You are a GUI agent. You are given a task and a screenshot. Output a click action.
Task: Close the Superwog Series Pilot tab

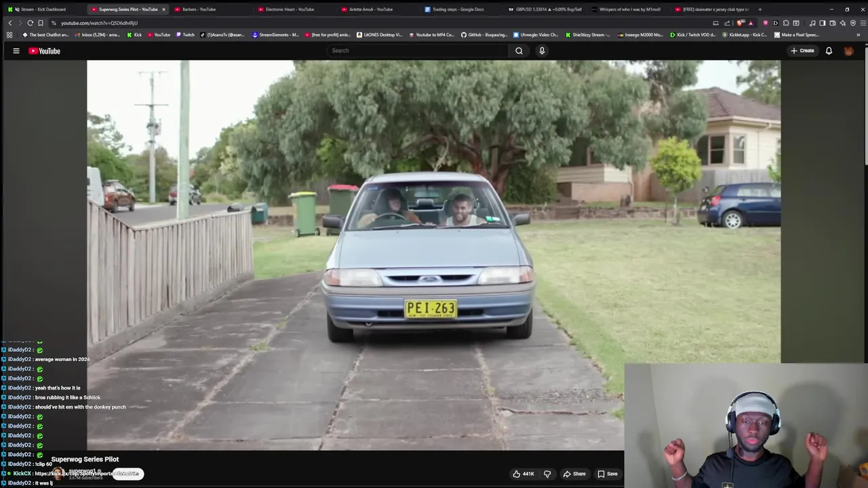point(163,9)
